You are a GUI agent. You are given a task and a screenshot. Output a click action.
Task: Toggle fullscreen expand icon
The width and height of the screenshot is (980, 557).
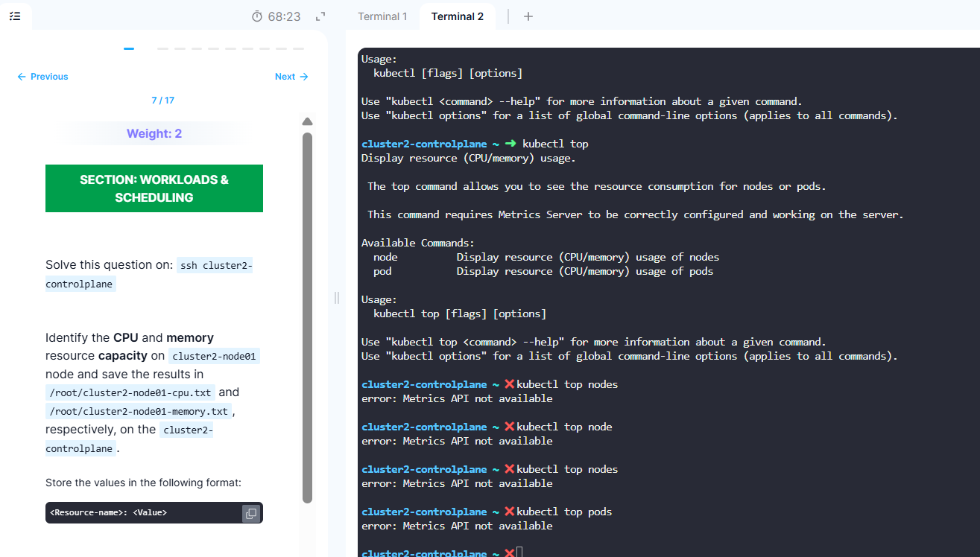pos(321,16)
